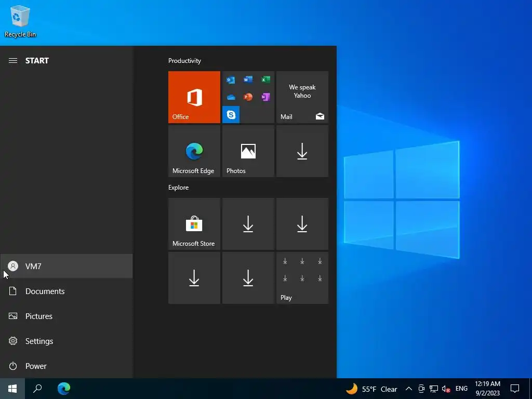This screenshot has height=399, width=532.
Task: Open Pictures from the Start sidebar
Action: (x=66, y=316)
